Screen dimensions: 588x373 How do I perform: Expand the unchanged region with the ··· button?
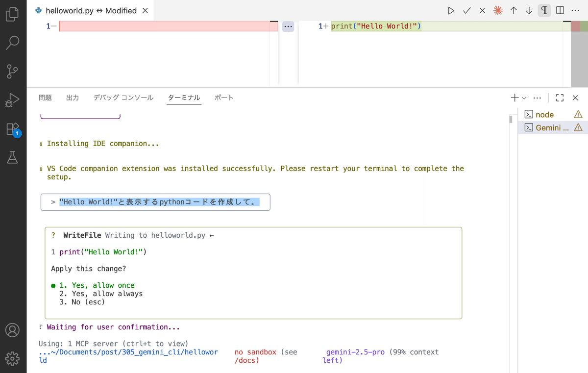coord(288,26)
